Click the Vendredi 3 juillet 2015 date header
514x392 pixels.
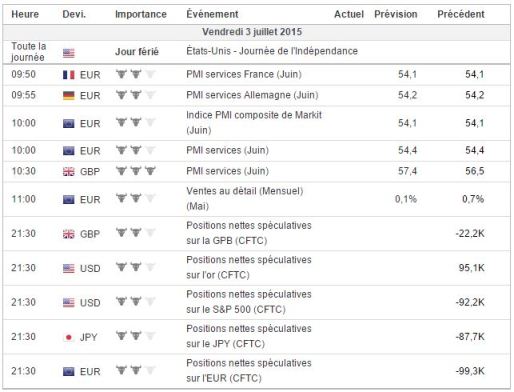coord(252,32)
